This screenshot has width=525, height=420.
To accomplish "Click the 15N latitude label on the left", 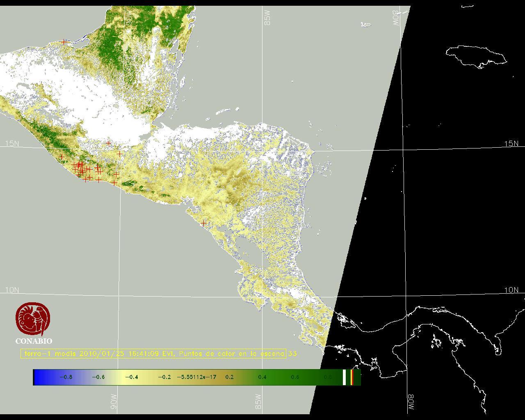I will pos(12,144).
